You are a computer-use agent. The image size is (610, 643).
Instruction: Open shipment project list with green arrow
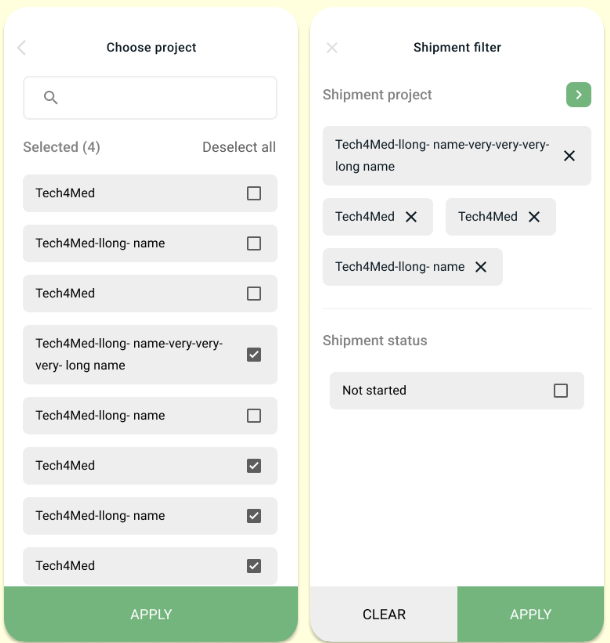tap(578, 94)
